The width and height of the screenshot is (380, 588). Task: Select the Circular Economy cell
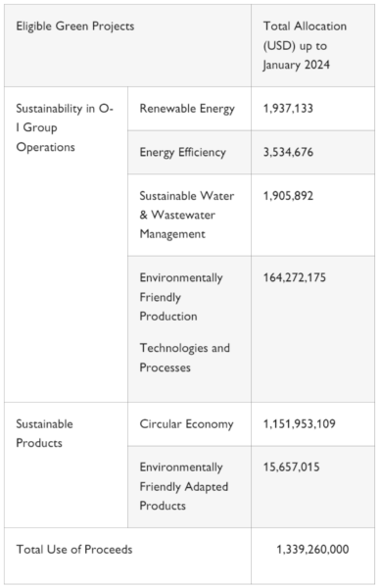coord(189,424)
